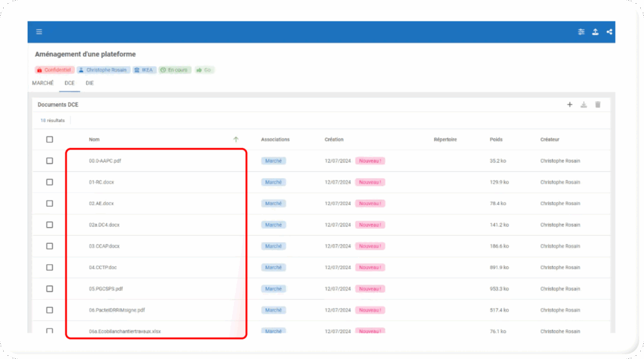Open the filter settings sliders icon
Screen dimensions: 644x359
581,32
